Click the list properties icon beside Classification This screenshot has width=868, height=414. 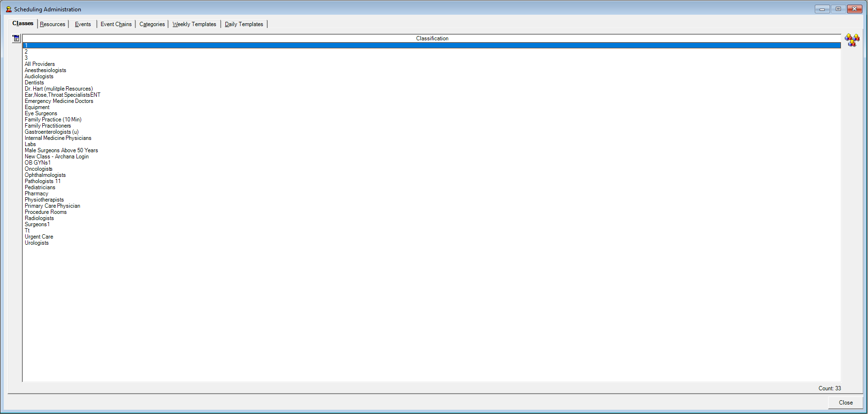point(16,38)
